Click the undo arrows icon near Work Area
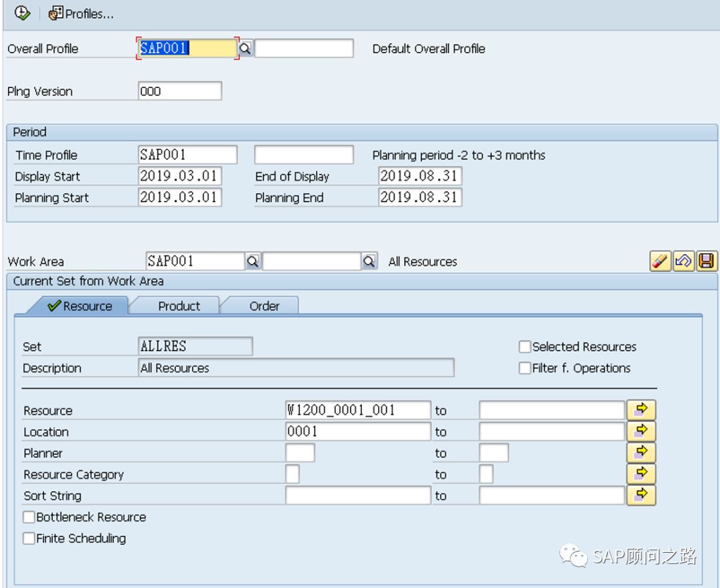Image resolution: width=720 pixels, height=588 pixels. (x=683, y=261)
